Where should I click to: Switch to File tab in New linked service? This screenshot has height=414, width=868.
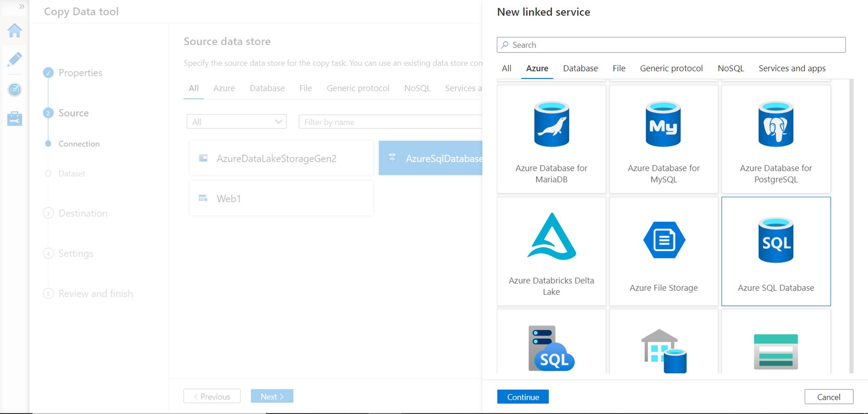pos(619,68)
